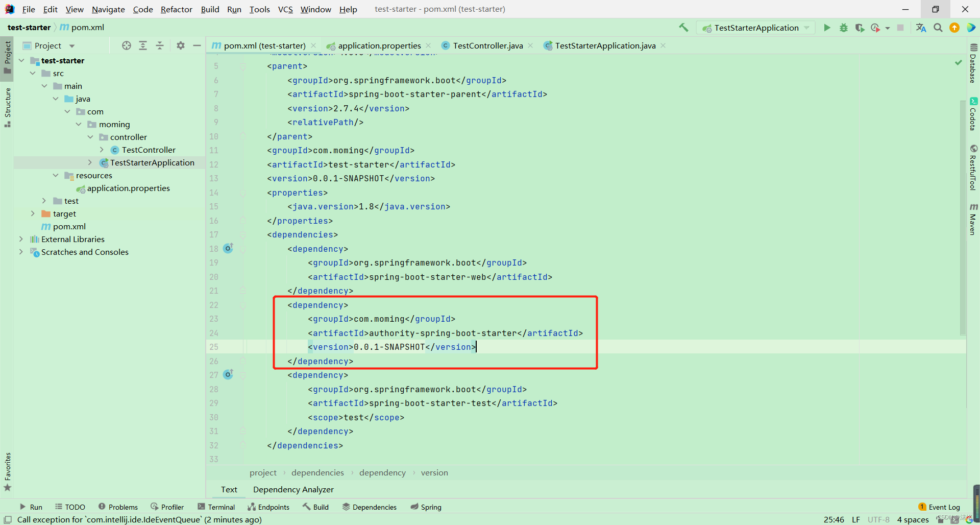The height and width of the screenshot is (525, 980).
Task: Build the project with the hammer icon
Action: pyautogui.click(x=684, y=28)
